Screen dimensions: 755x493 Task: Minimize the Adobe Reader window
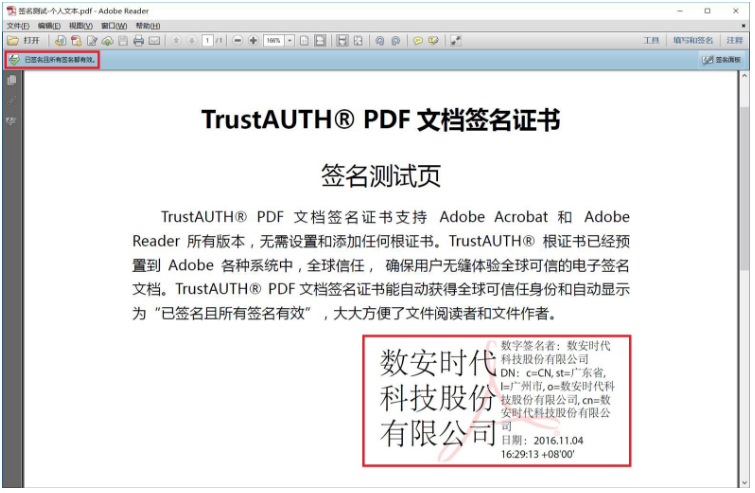(680, 11)
